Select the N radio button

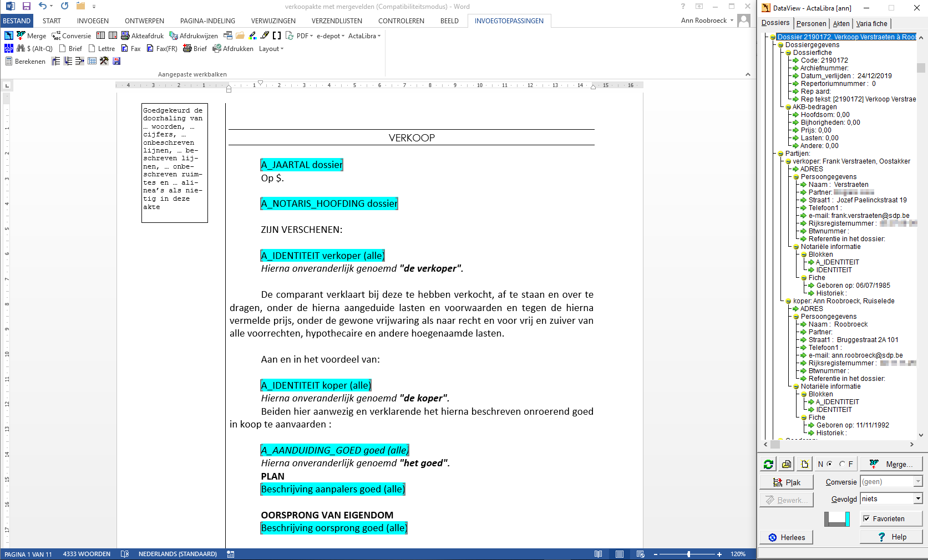tap(830, 464)
